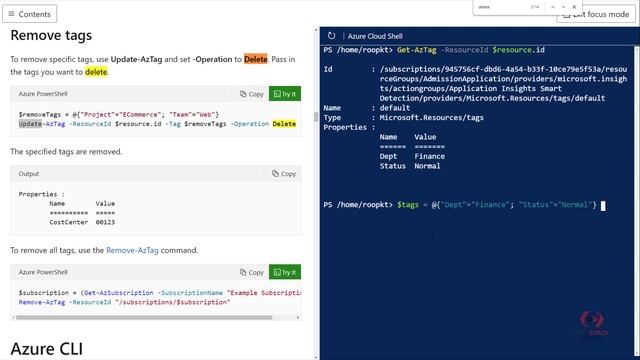Click left arrow of code block scrollbar
This screenshot has height=360, width=640.
13,318
